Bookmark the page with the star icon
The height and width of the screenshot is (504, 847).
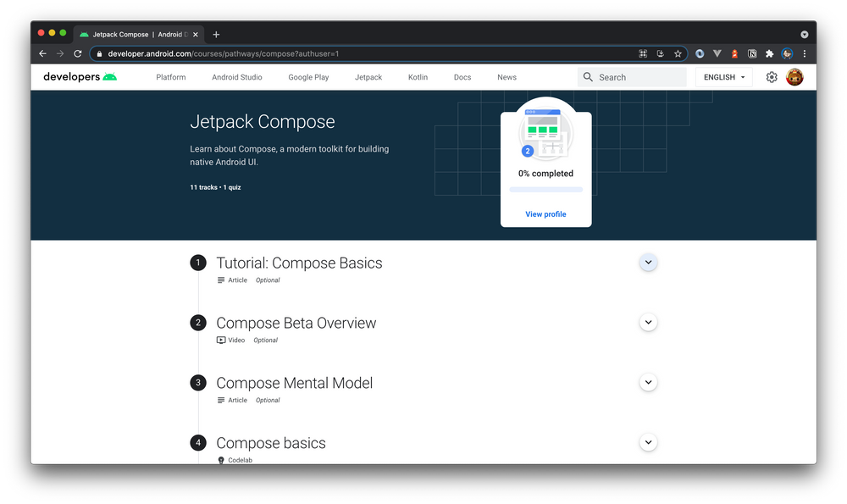(x=678, y=53)
